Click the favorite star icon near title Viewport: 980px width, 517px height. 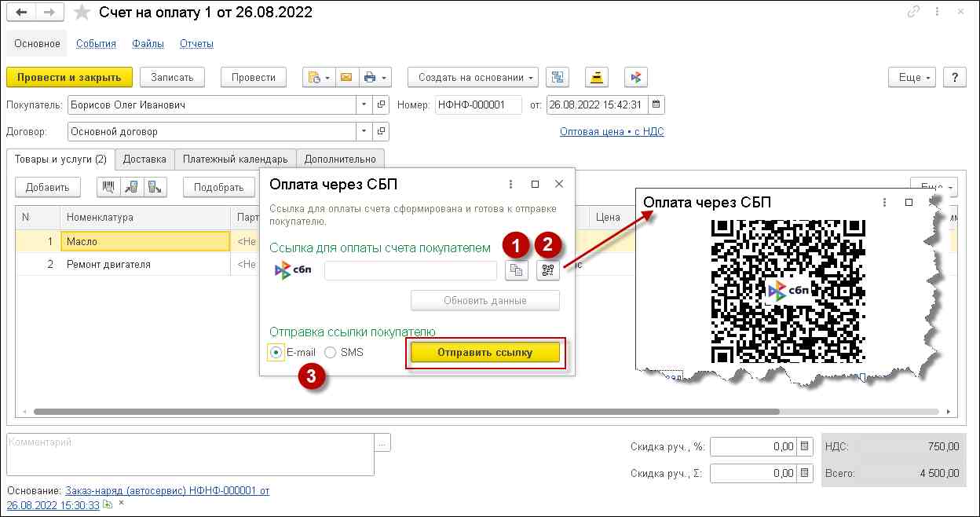(82, 13)
